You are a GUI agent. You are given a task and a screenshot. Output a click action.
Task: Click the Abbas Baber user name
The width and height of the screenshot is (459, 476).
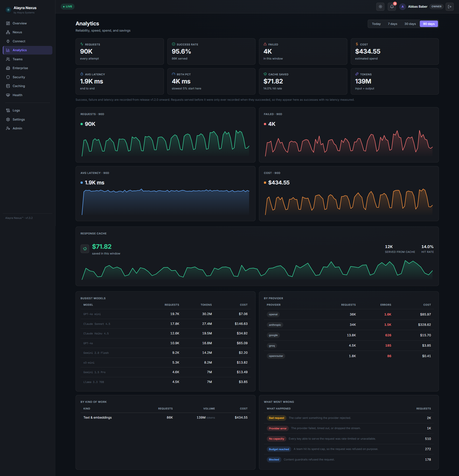[417, 6]
